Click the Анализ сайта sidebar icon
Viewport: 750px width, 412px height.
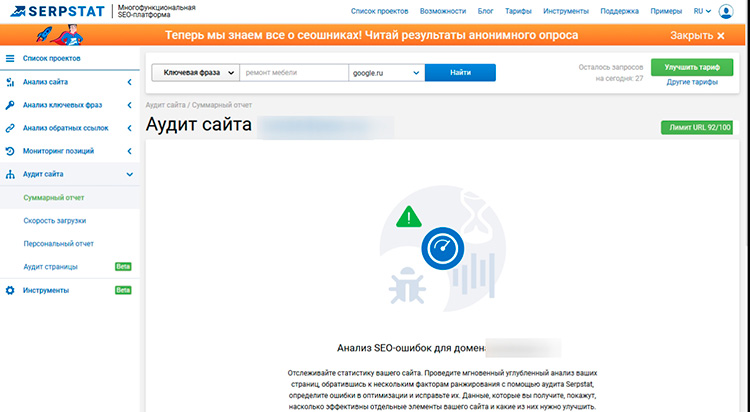[10, 82]
